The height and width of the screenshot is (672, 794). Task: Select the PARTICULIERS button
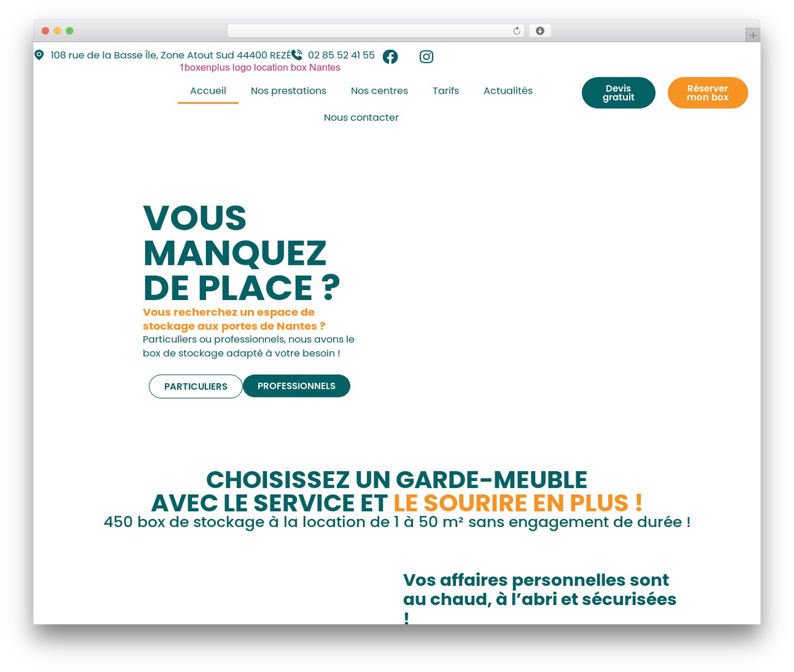pyautogui.click(x=196, y=386)
